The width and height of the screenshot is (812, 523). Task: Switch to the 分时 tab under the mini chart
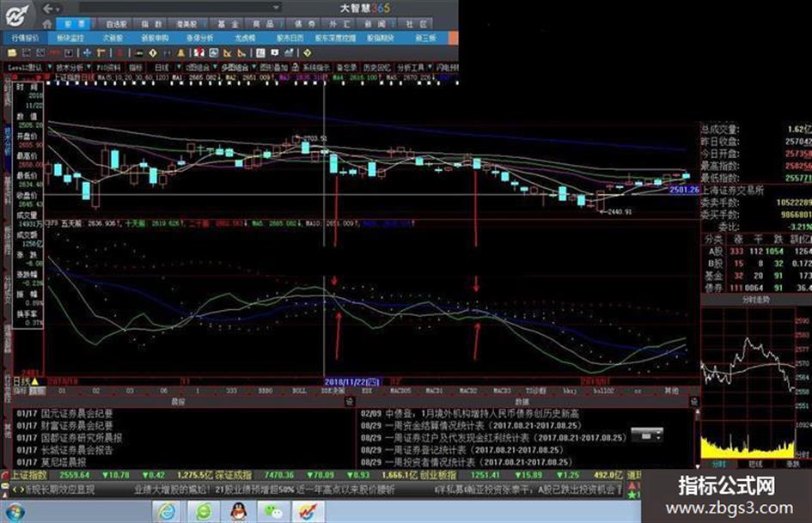(x=719, y=464)
